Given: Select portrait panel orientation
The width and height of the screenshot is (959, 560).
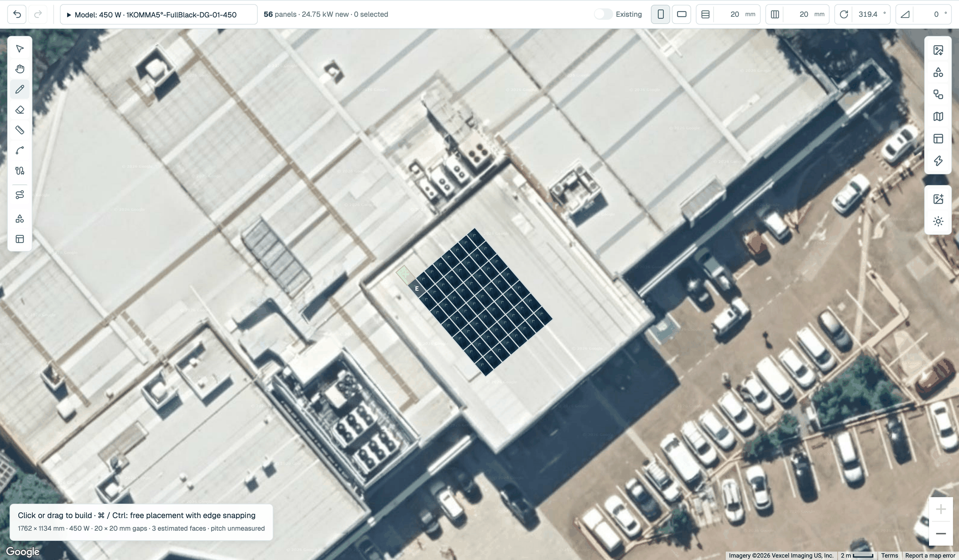Looking at the screenshot, I should point(661,14).
